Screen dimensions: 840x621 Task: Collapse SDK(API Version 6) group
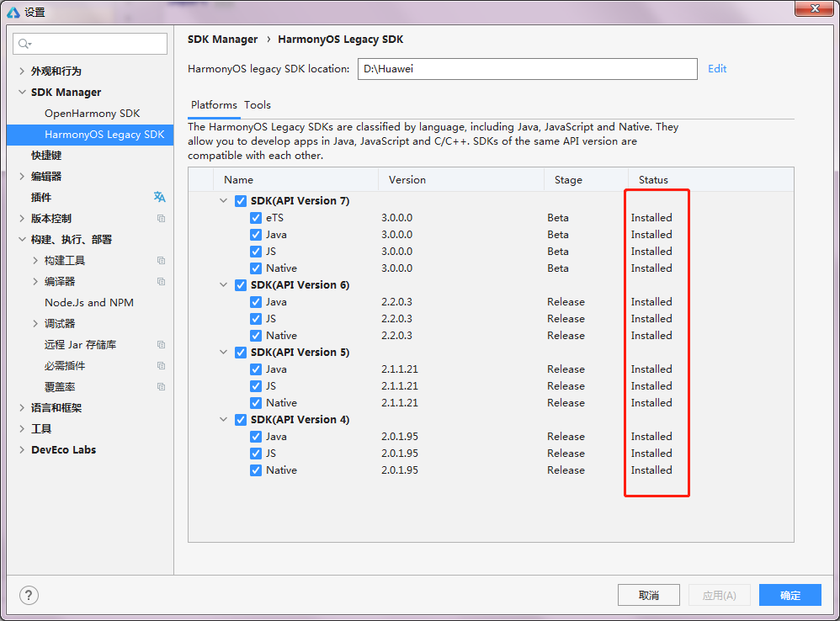click(x=223, y=284)
